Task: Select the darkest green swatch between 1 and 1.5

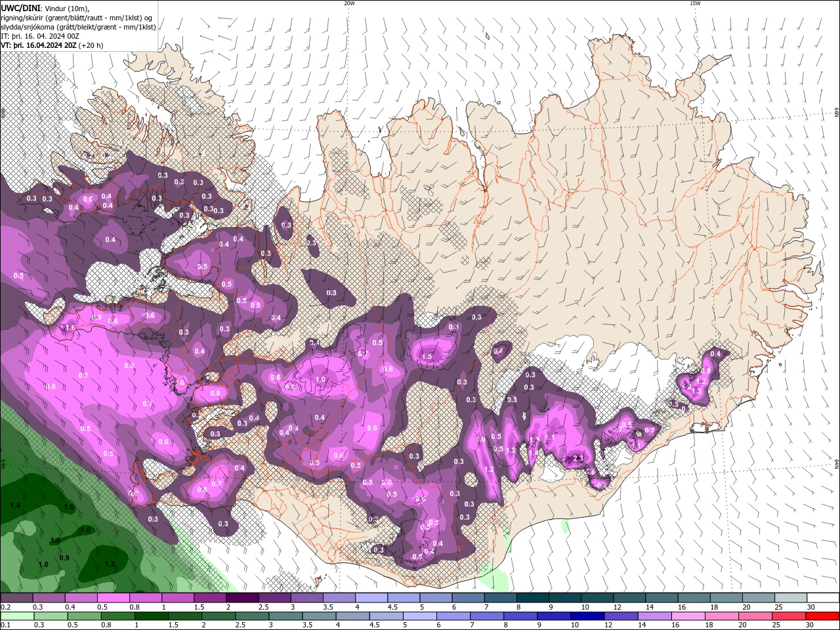Action: coord(152,616)
